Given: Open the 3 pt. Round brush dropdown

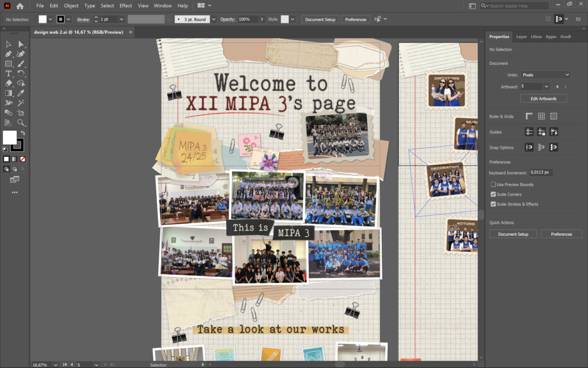Looking at the screenshot, I should 214,19.
